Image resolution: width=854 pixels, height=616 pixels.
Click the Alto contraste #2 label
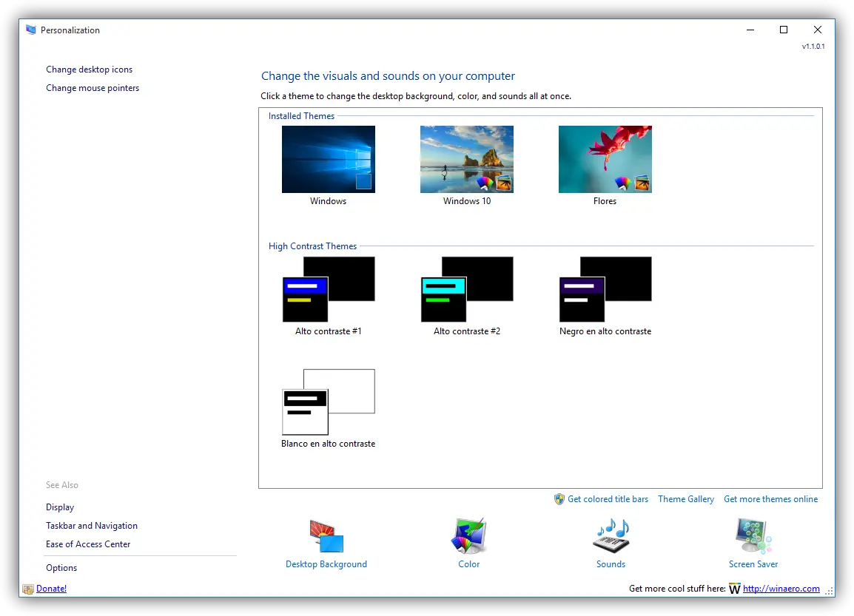(x=467, y=331)
